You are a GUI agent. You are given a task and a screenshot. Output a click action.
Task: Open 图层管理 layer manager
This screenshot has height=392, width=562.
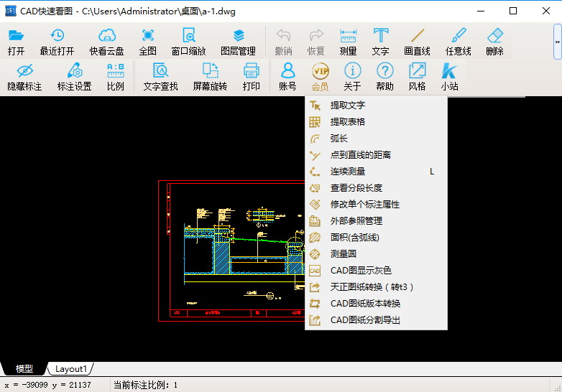239,42
